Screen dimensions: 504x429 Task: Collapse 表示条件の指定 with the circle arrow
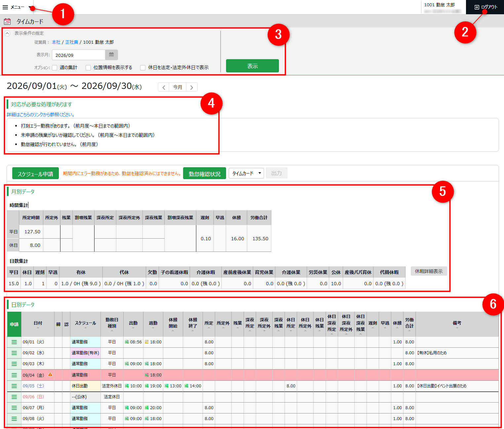[x=7, y=33]
